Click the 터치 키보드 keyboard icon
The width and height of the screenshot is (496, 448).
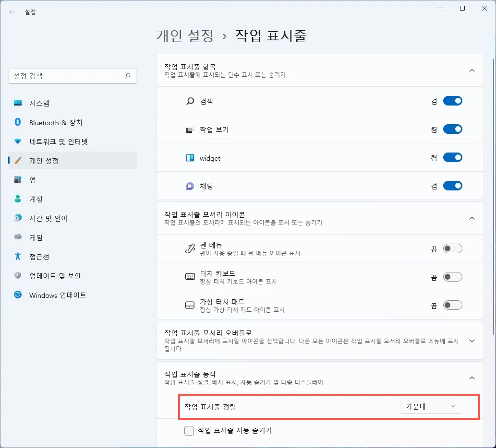[x=190, y=277]
